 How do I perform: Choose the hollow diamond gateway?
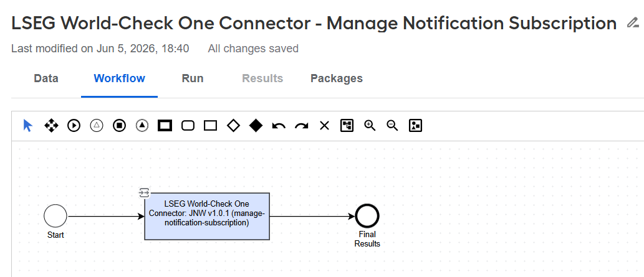pyautogui.click(x=233, y=126)
